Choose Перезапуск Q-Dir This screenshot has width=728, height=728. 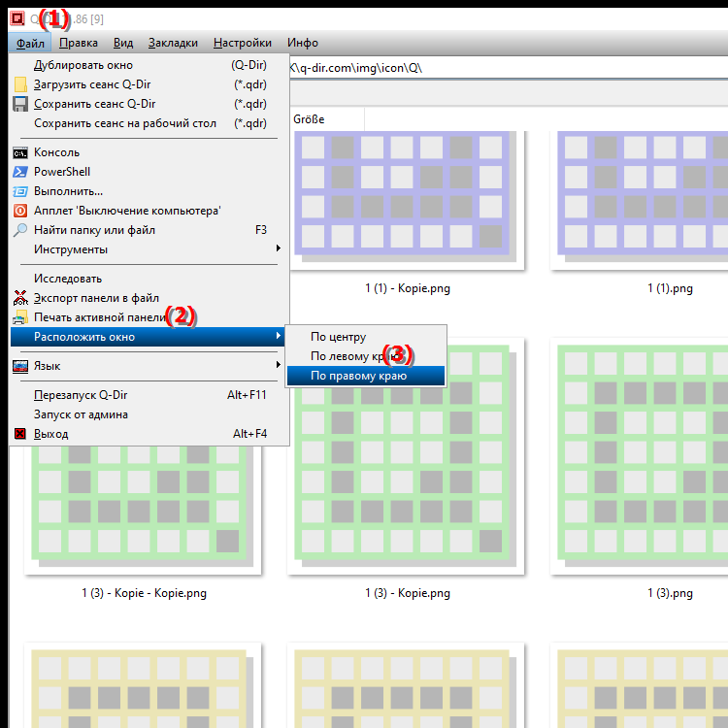pyautogui.click(x=149, y=395)
